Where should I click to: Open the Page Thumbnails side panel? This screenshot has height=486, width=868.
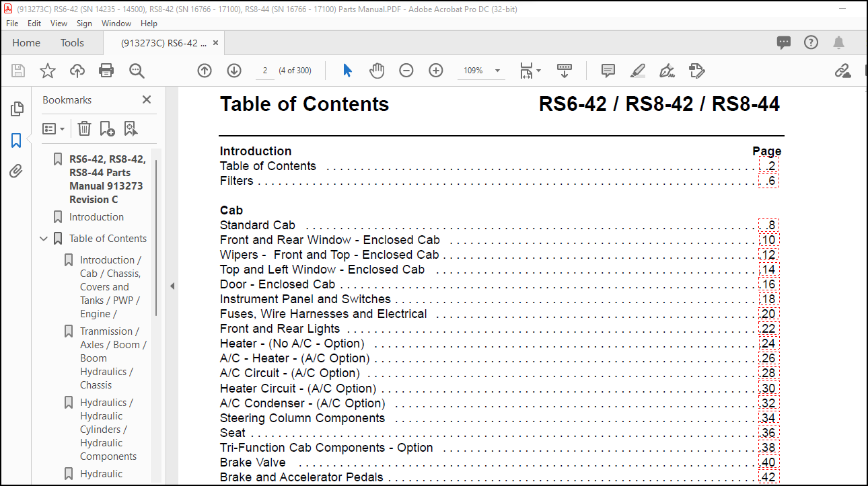[17, 109]
